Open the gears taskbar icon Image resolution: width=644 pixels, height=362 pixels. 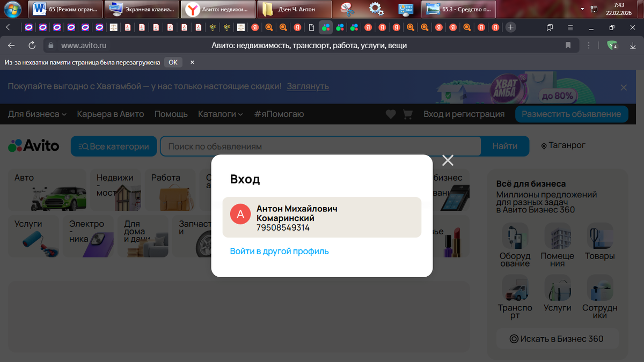[x=376, y=9]
